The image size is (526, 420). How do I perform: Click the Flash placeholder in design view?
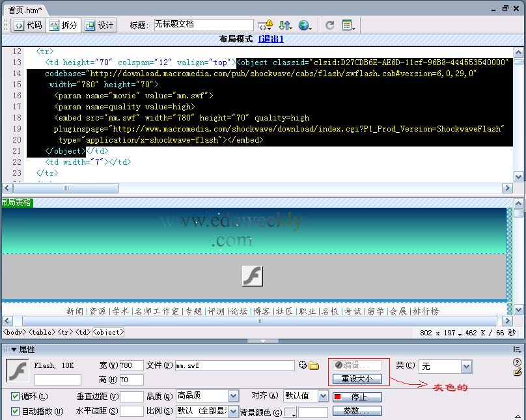(x=252, y=275)
